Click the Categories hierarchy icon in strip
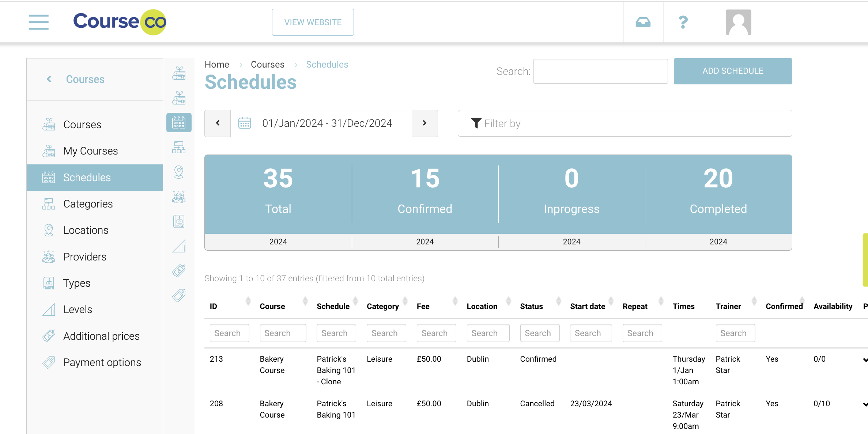The width and height of the screenshot is (868, 434). click(x=179, y=147)
